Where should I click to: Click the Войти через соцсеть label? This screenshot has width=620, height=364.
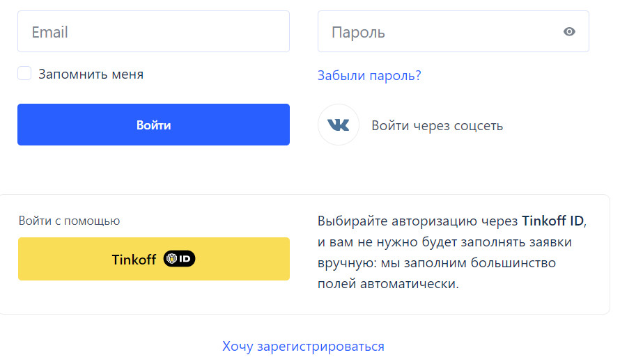437,126
